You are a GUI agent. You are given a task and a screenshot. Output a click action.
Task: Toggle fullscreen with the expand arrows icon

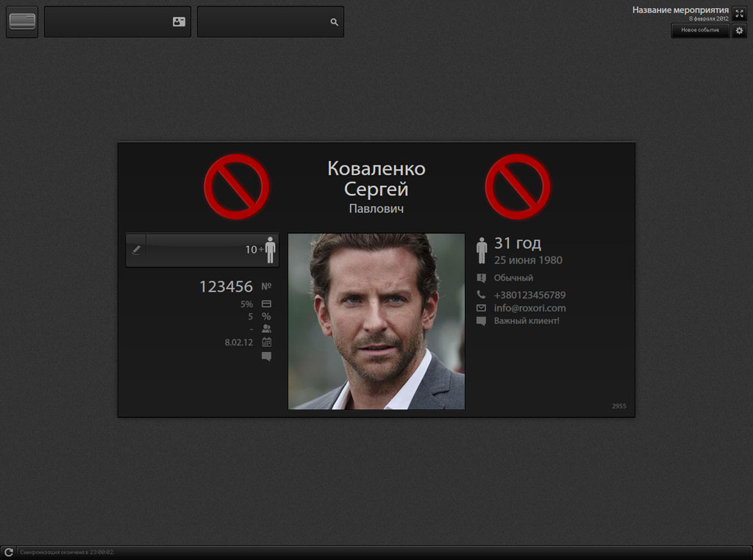click(x=739, y=14)
